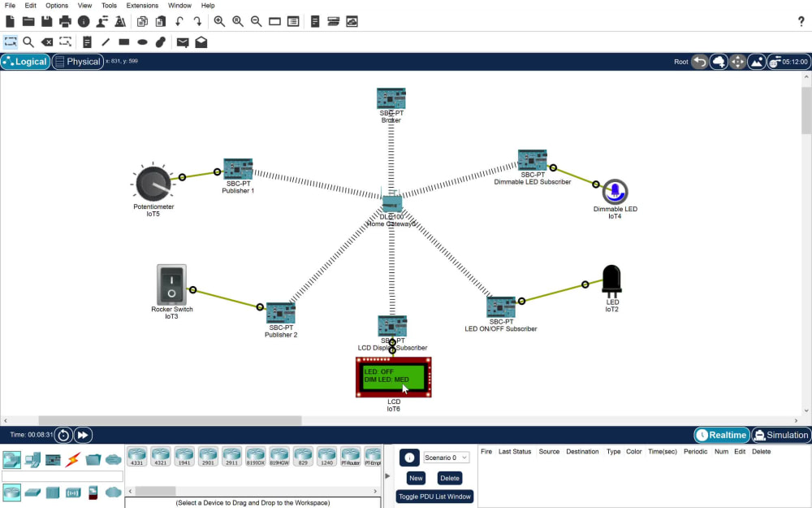Open a file using the folder icon
Viewport: 812px width, 508px height.
pyautogui.click(x=28, y=21)
